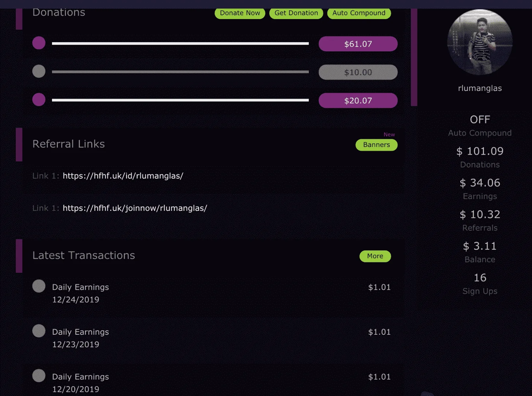Image resolution: width=532 pixels, height=396 pixels.
Task: Click the Donations section heading
Action: [x=59, y=12]
